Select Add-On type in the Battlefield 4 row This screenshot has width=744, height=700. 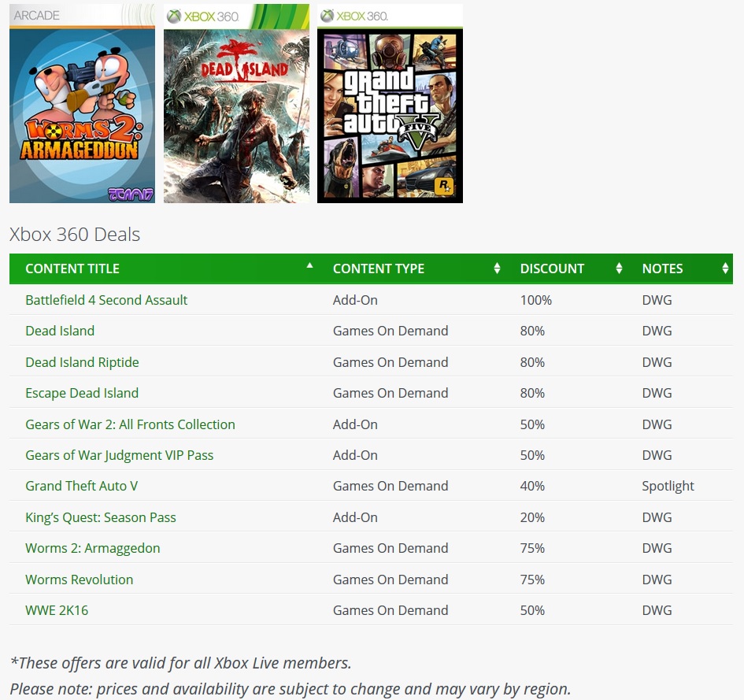[355, 300]
